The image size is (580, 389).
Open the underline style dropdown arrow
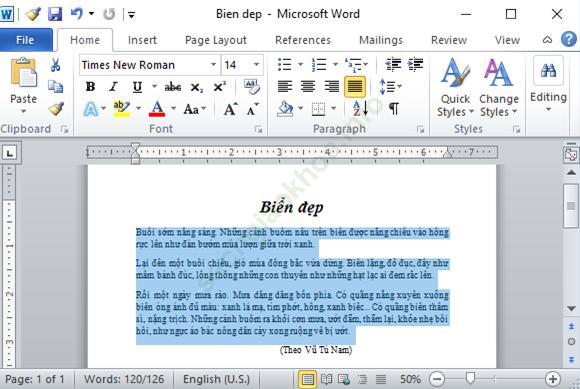pyautogui.click(x=154, y=87)
